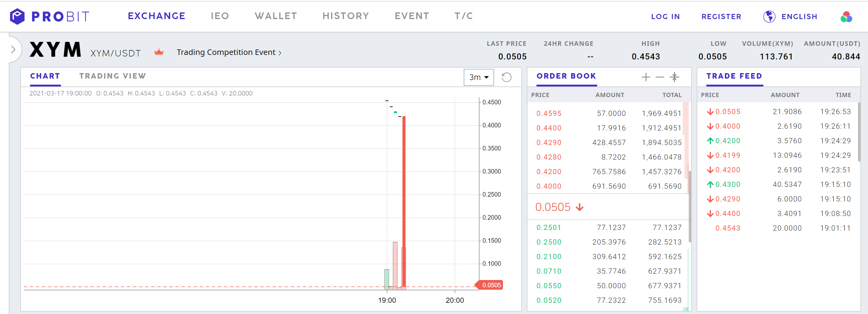Click the volume value 113.761
Viewport: 868px width, 314px height.
776,57
